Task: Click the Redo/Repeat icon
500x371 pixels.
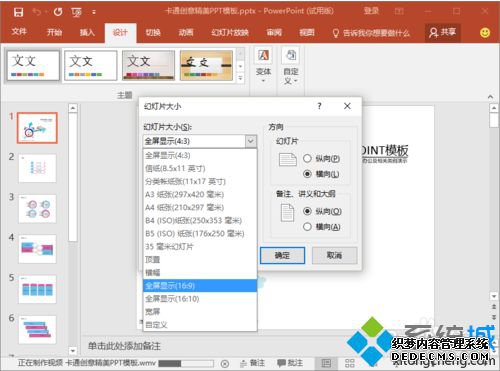Action: (58, 12)
